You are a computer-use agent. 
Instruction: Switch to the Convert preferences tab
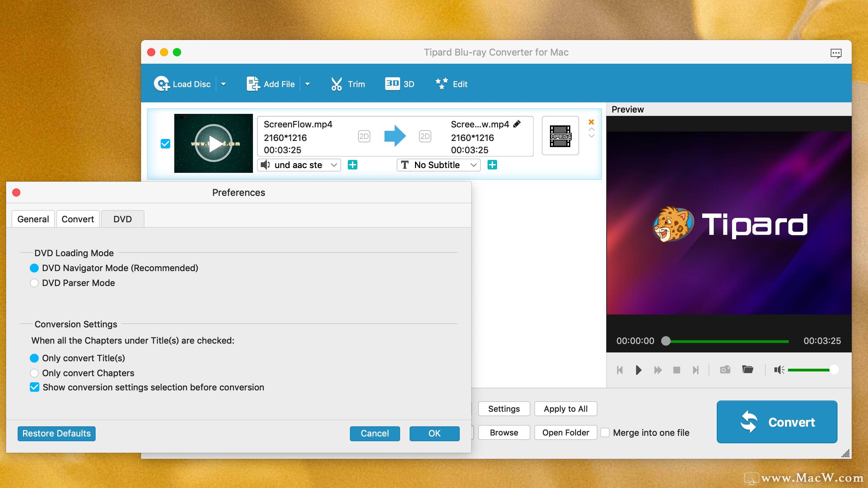[78, 219]
